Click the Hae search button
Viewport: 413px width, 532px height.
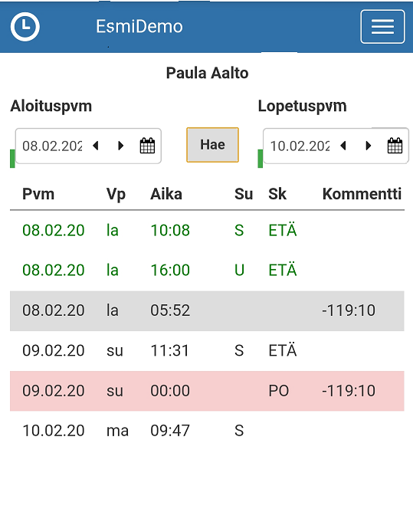[x=212, y=145]
